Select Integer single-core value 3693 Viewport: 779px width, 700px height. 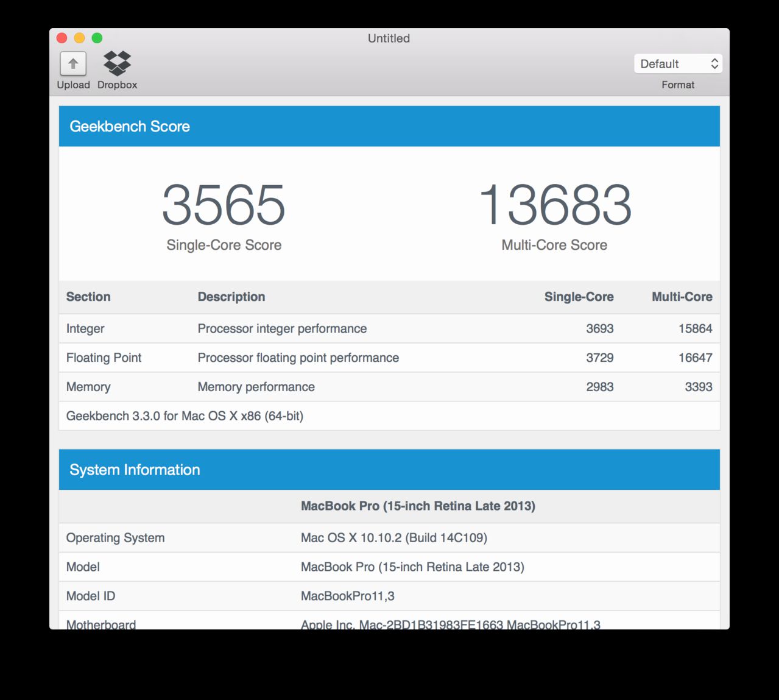point(600,328)
